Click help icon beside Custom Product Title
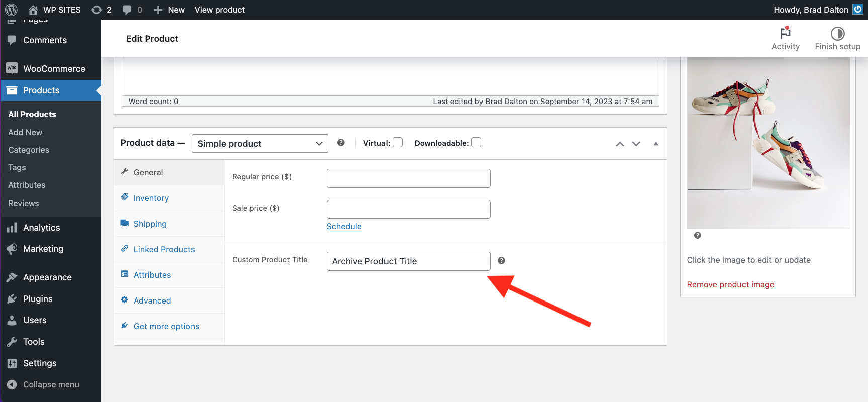The image size is (868, 402). pos(501,260)
